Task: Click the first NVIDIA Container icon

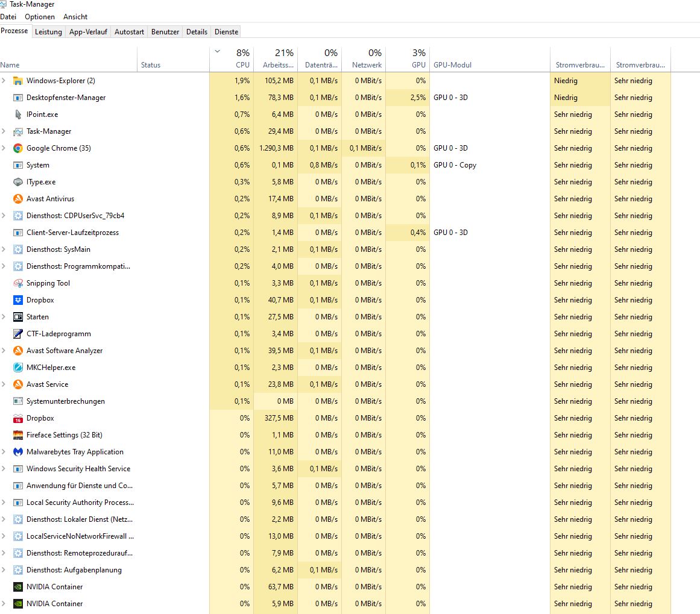Action: [x=18, y=587]
